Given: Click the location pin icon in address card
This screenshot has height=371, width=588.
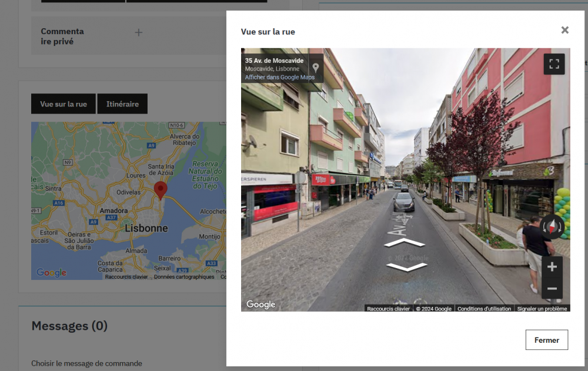Looking at the screenshot, I should pos(315,68).
